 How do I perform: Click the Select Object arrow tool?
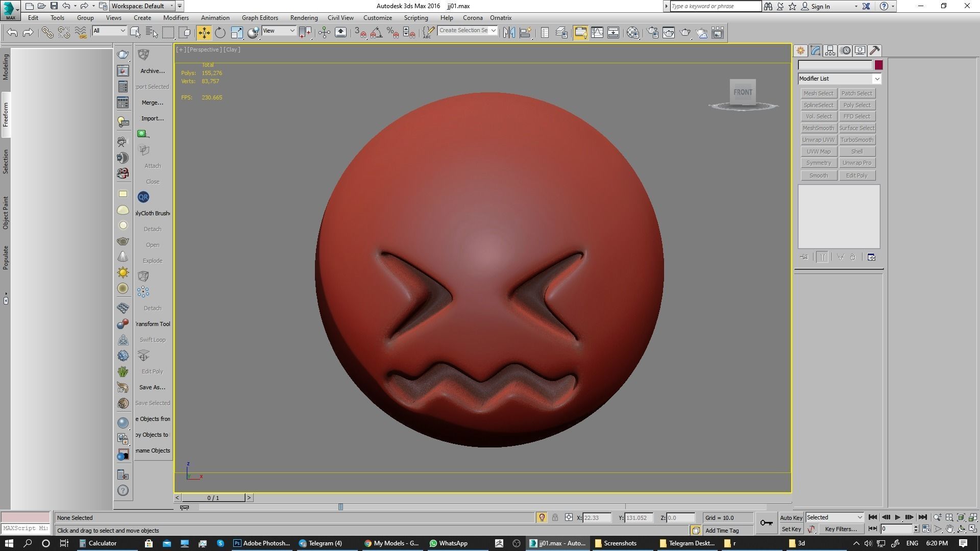click(135, 33)
